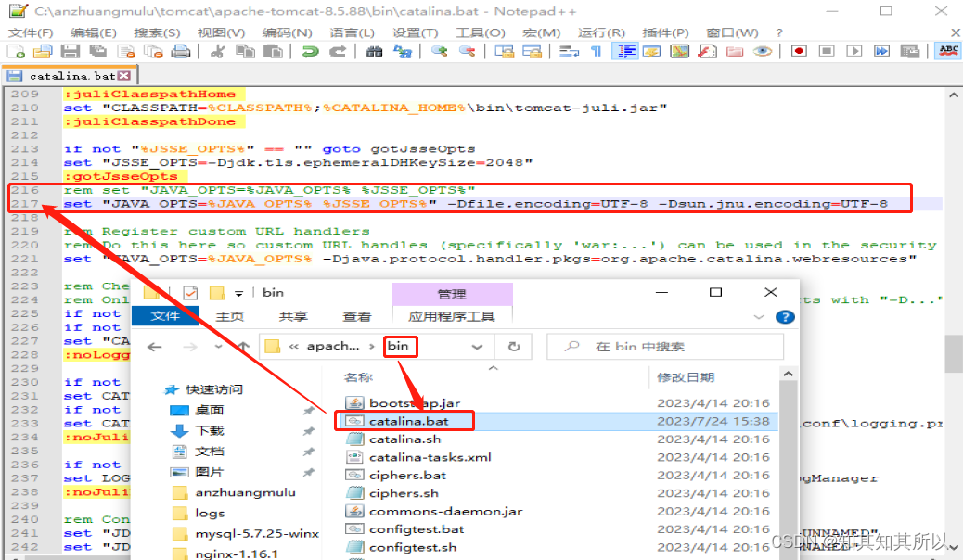Go up one folder with the up arrow
The width and height of the screenshot is (963, 560).
pos(244,347)
